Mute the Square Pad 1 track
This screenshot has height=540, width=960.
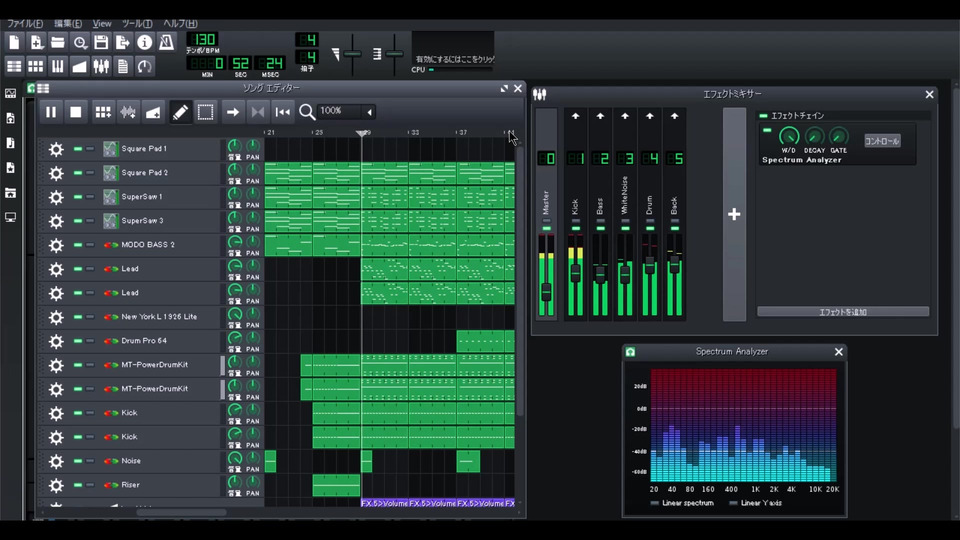(78, 149)
